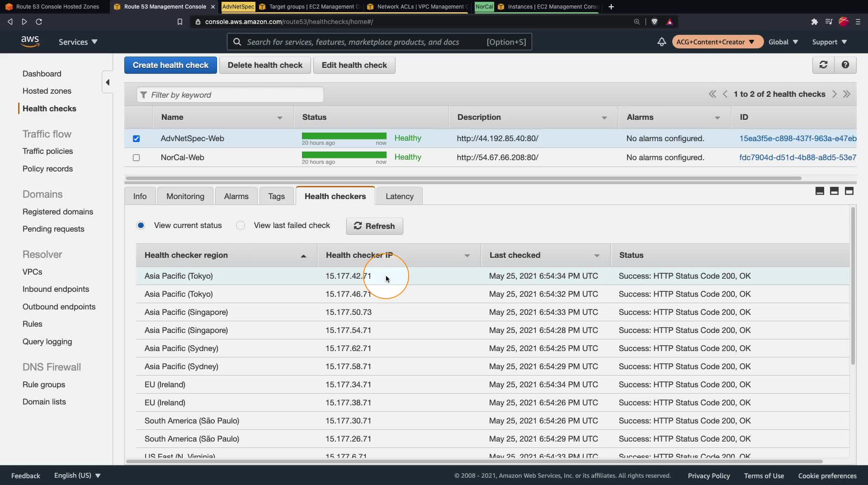Set details pane to half height

pyautogui.click(x=835, y=191)
